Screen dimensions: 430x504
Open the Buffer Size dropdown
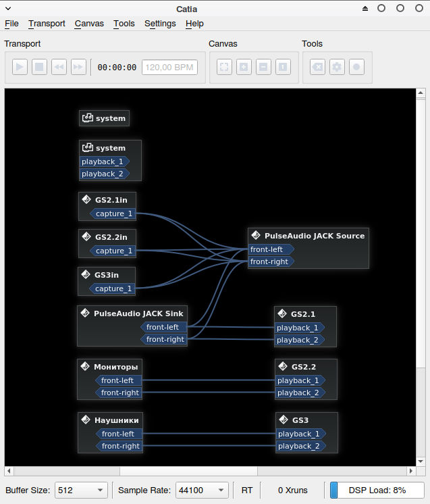(x=81, y=490)
